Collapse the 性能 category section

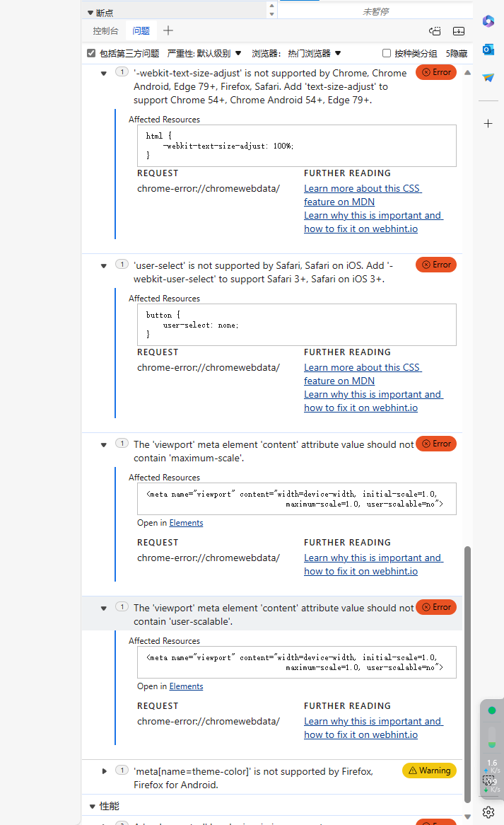click(x=92, y=806)
